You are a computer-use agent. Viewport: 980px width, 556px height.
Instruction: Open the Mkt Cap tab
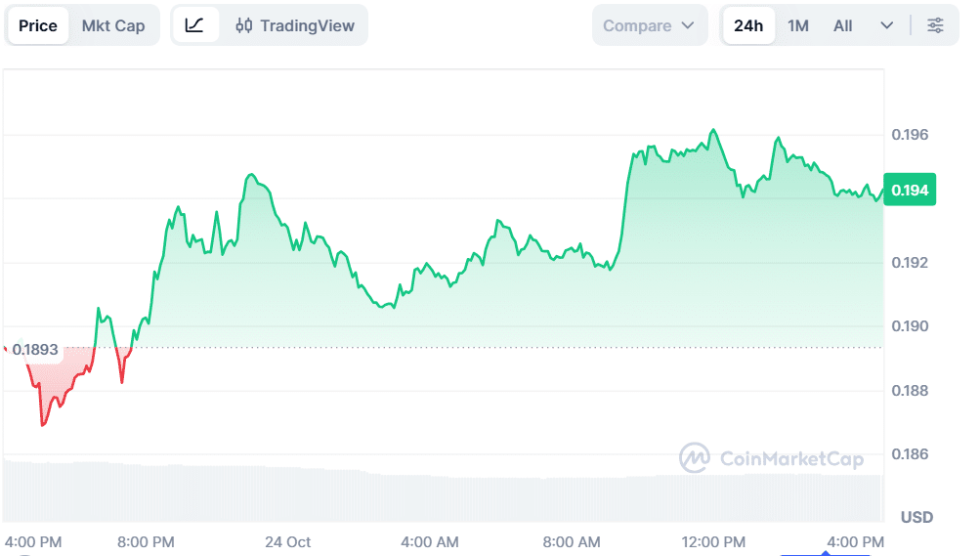pos(113,25)
